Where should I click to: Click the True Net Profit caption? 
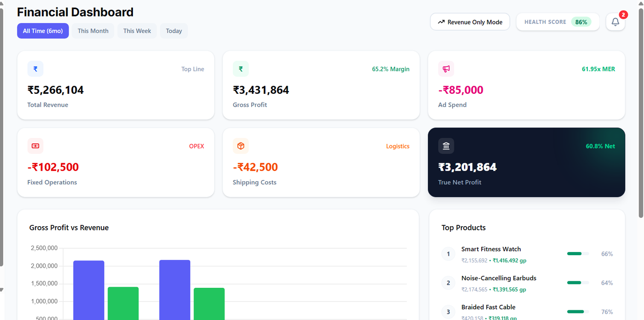point(460,182)
